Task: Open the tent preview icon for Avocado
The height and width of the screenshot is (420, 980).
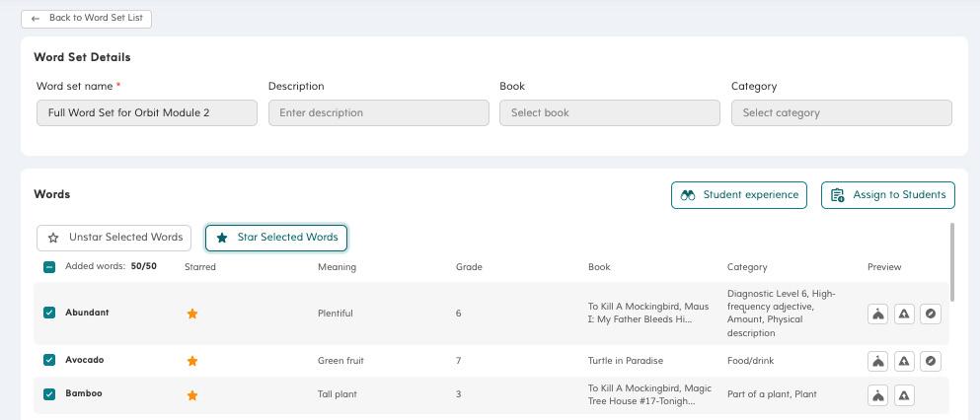Action: click(877, 361)
